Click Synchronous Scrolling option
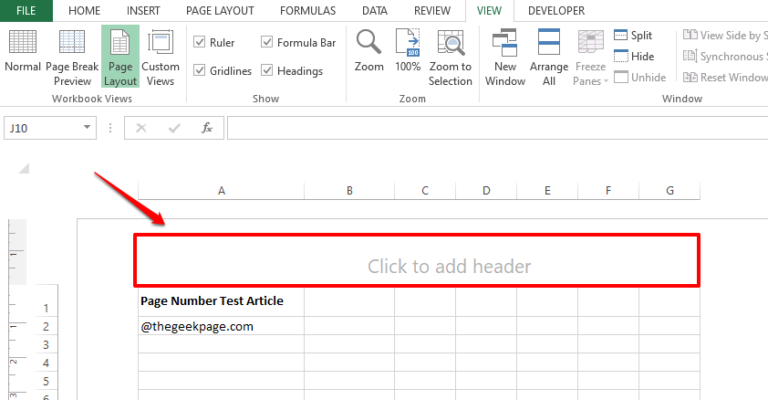Screen dimensions: 768x400 click(725, 56)
